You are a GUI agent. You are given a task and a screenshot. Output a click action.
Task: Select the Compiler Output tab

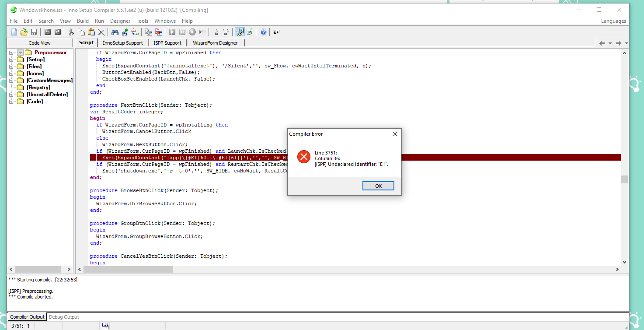click(27, 317)
